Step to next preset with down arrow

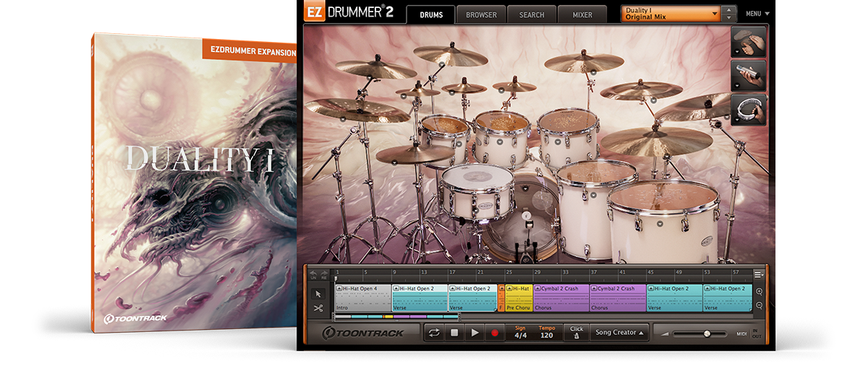[729, 18]
